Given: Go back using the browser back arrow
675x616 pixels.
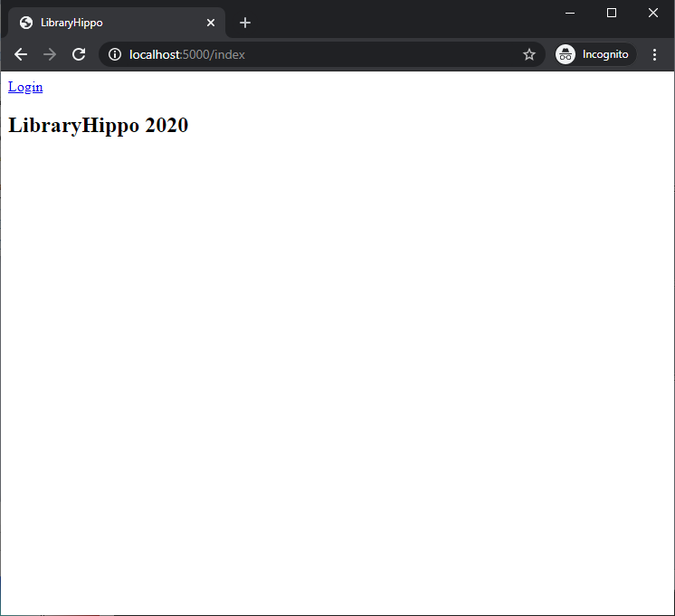Looking at the screenshot, I should click(21, 54).
